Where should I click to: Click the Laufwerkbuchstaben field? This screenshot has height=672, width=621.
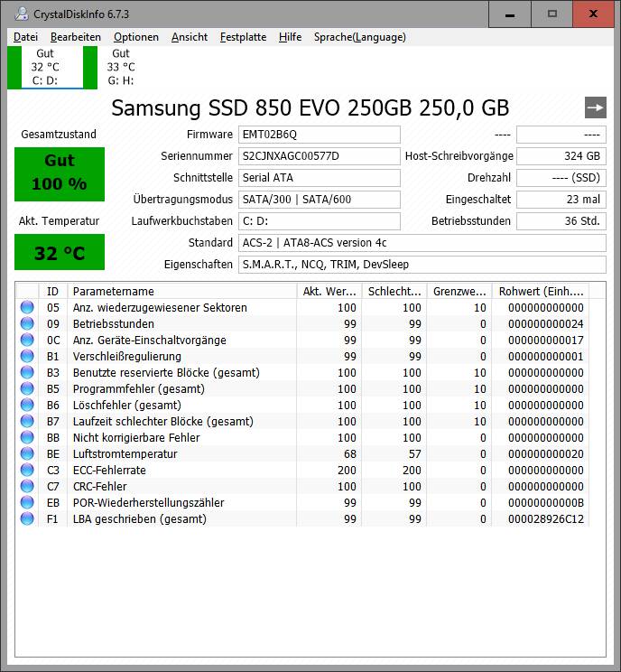[320, 221]
